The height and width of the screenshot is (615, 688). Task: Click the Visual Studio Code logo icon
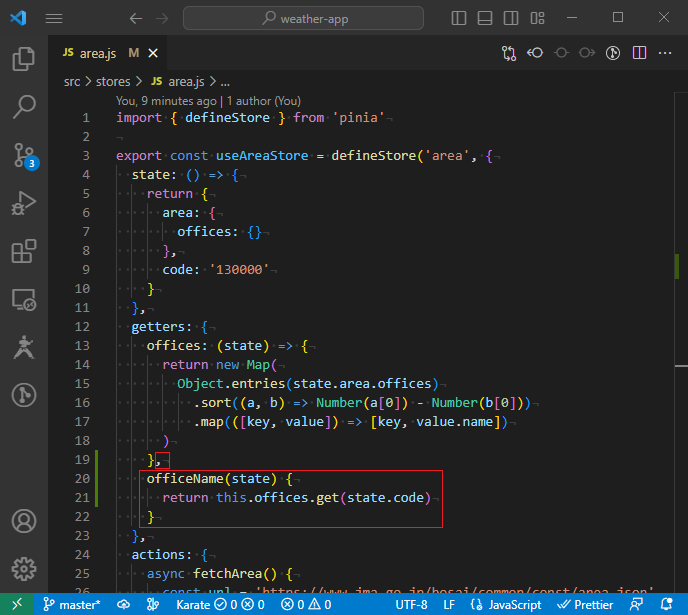(x=18, y=18)
